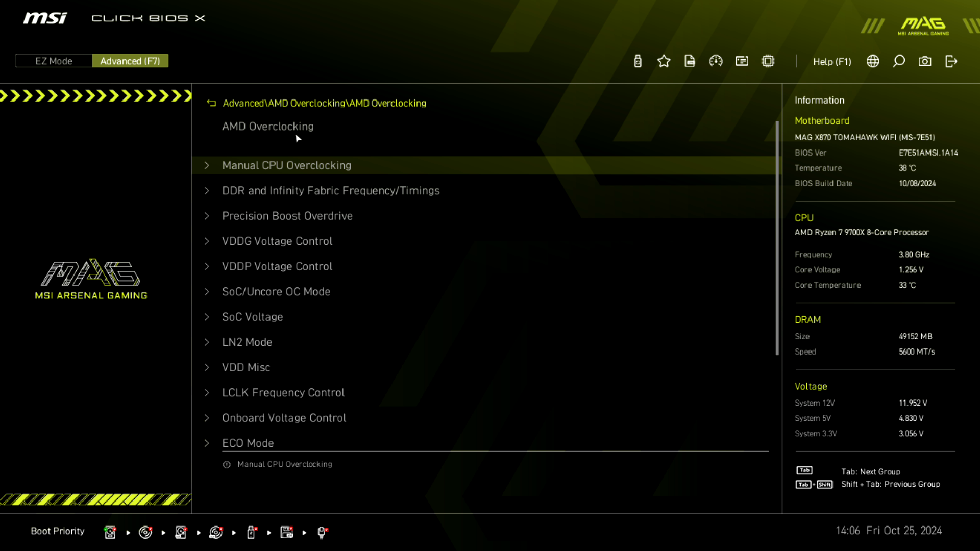The image size is (980, 551).
Task: Open the M-Flash USB icon
Action: pyautogui.click(x=638, y=61)
